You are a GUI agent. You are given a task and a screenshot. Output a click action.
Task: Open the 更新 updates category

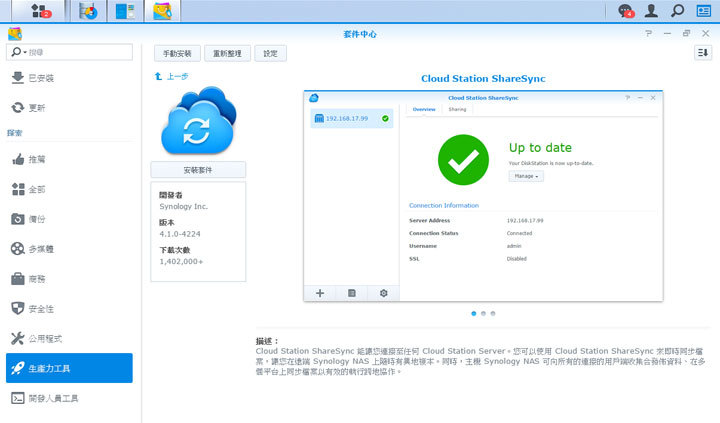click(x=69, y=108)
